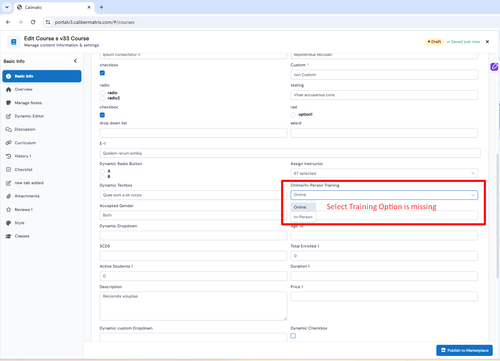
Task: Toggle the first checkbox under checkbox label
Action: coord(102,73)
